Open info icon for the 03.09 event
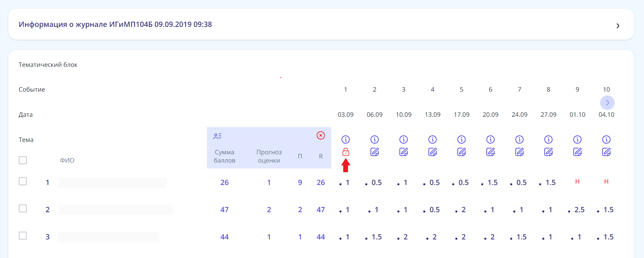This screenshot has width=644, height=258. point(346,140)
